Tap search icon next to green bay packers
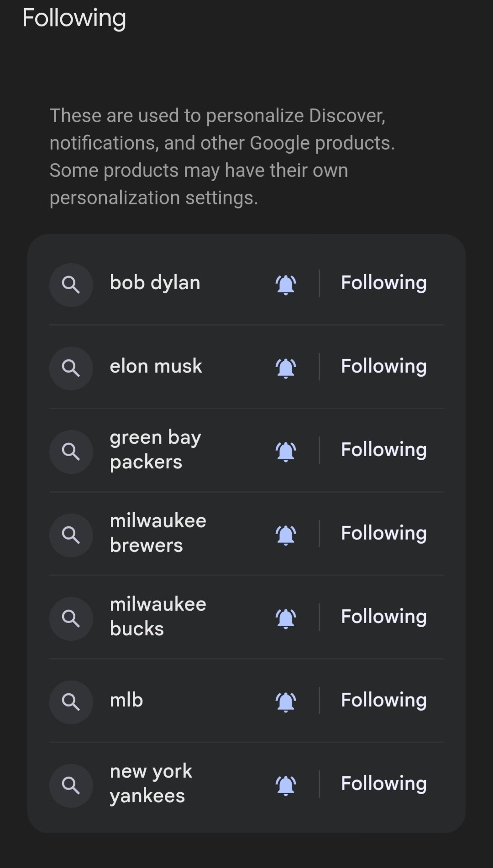 (x=71, y=452)
